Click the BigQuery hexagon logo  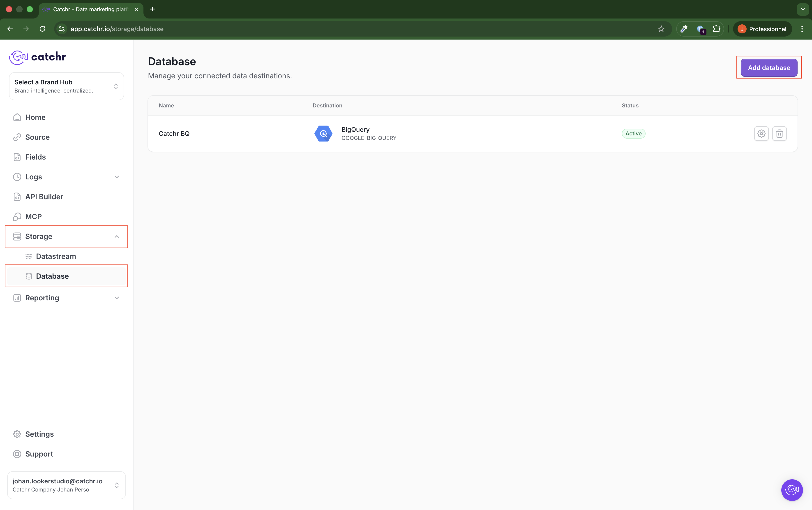[323, 134]
